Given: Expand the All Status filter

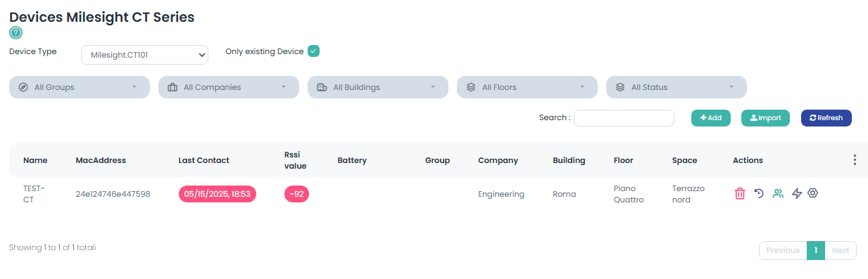Looking at the screenshot, I should 677,87.
